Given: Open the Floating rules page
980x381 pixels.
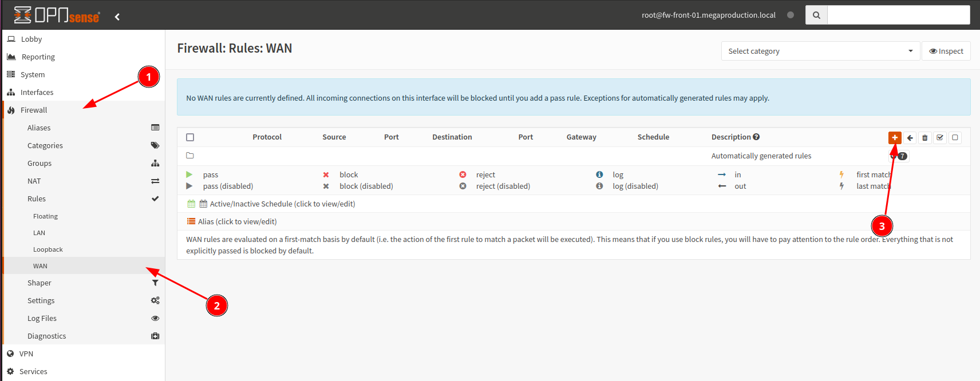Looking at the screenshot, I should tap(45, 216).
